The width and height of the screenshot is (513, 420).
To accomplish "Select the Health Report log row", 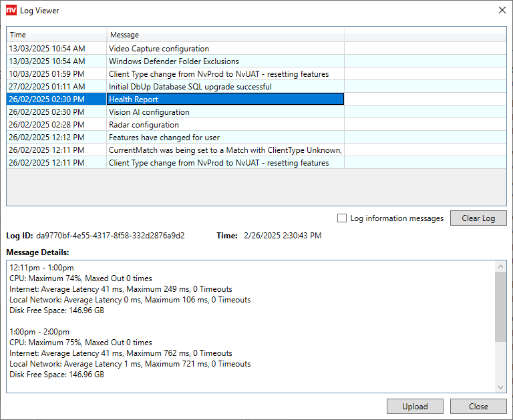I will (x=134, y=99).
